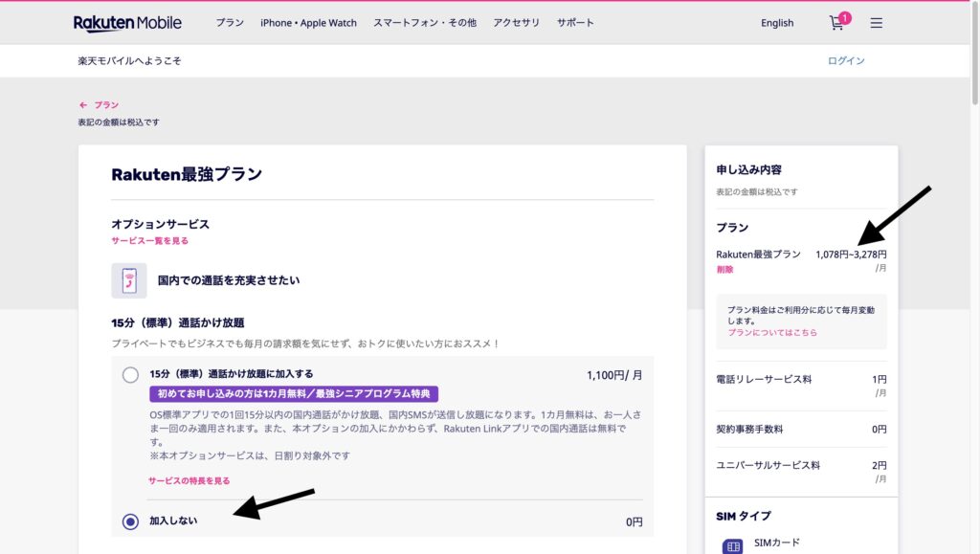Open the サポート menu
Viewport: 980px width, 554px height.
point(575,22)
